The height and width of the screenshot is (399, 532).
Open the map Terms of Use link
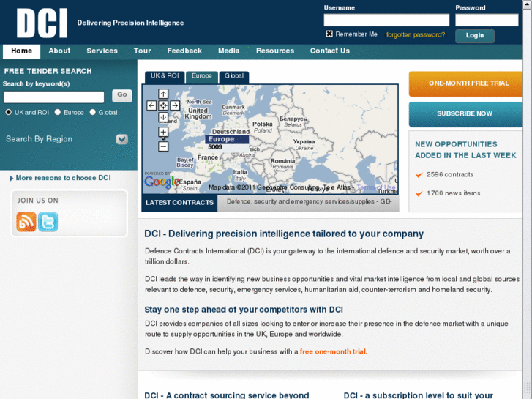coord(376,187)
